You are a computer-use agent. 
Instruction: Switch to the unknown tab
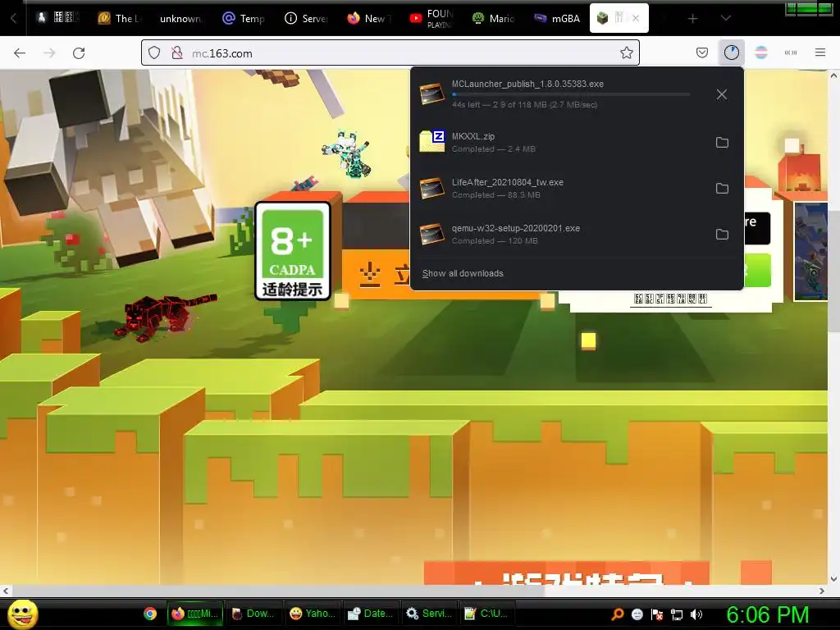[181, 18]
